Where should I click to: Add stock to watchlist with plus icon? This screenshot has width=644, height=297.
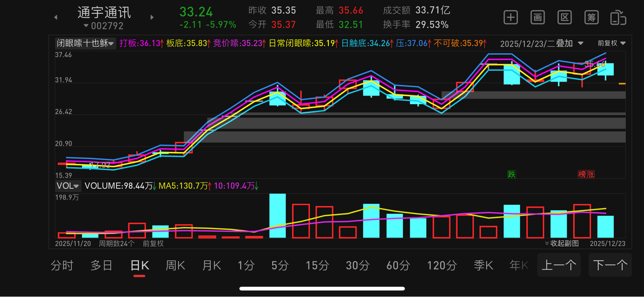[511, 17]
